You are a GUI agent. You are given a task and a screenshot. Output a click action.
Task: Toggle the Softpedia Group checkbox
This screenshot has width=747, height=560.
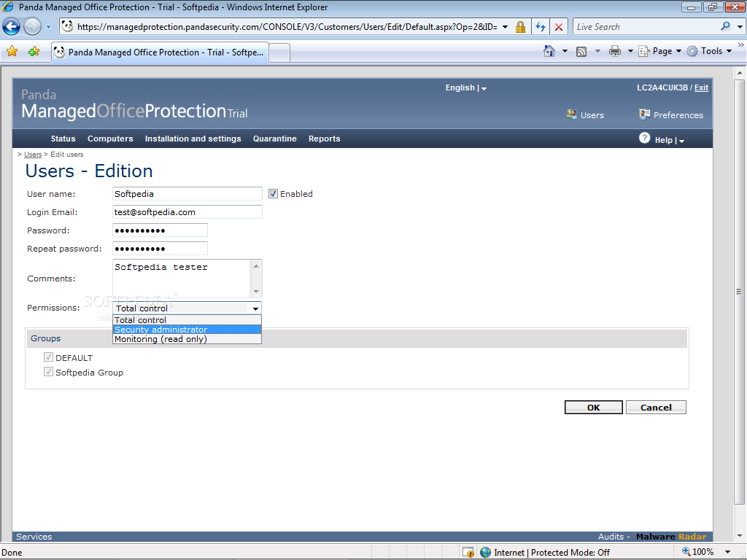pos(48,371)
